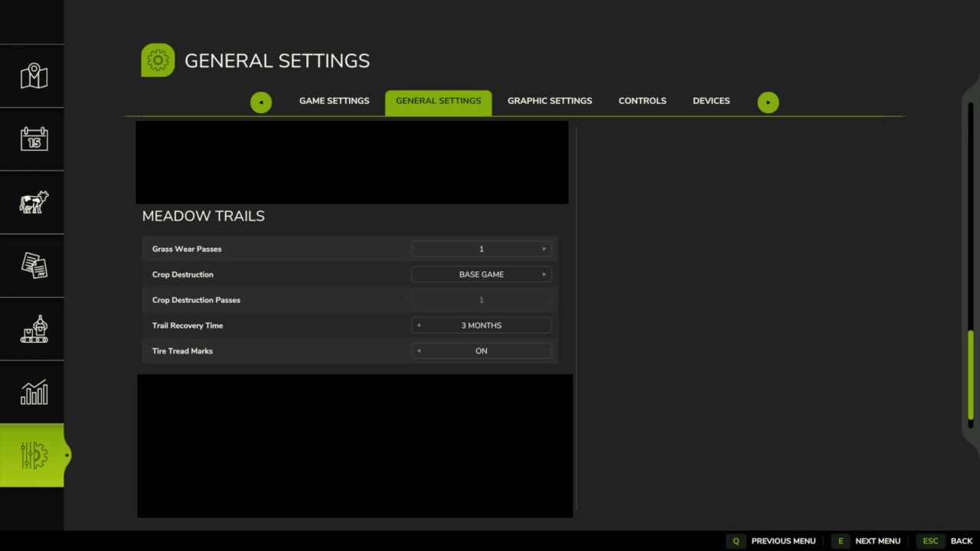The width and height of the screenshot is (980, 551).
Task: Go to the Controls tab
Action: pyautogui.click(x=642, y=101)
